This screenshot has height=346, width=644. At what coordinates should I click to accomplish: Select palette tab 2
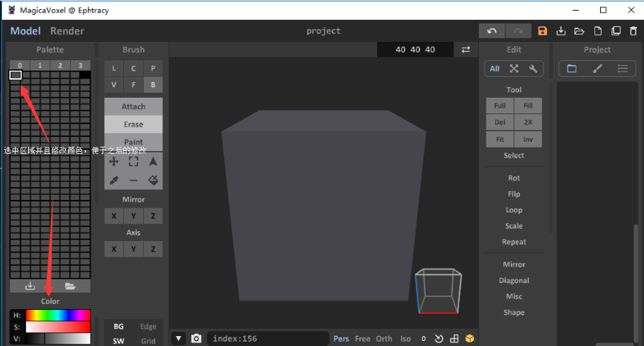pyautogui.click(x=60, y=66)
